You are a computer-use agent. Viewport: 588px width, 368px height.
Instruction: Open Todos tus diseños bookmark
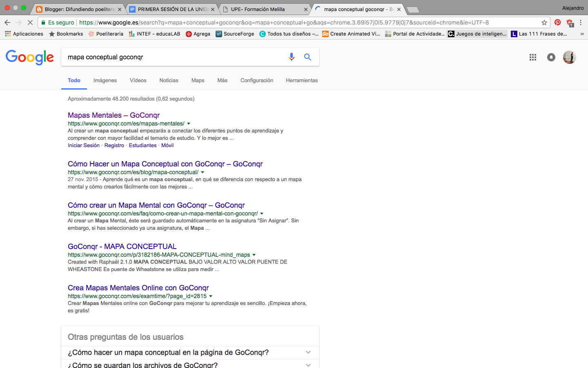(289, 34)
